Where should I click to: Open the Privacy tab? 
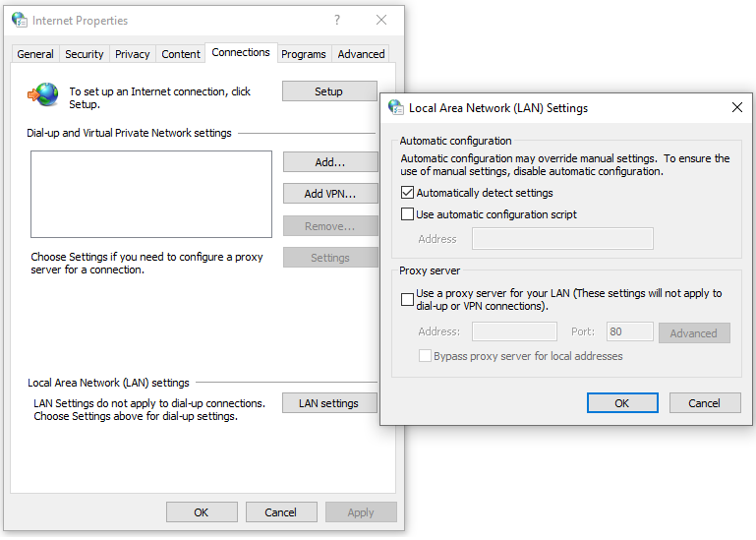(132, 54)
